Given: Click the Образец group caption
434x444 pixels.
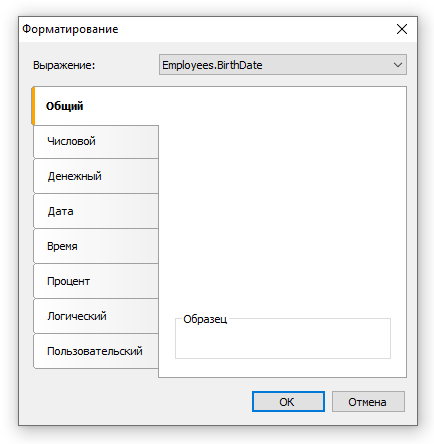Looking at the screenshot, I should 205,319.
